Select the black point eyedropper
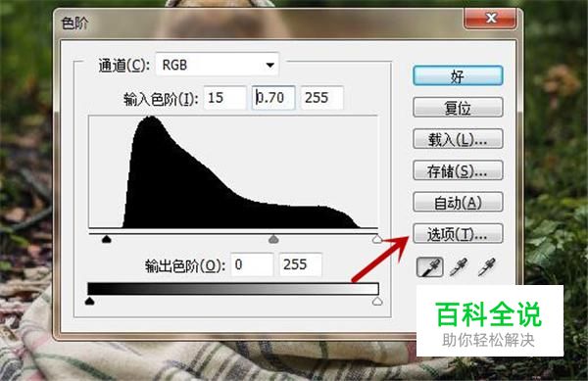Screen dimensions: 588x381 coord(430,267)
